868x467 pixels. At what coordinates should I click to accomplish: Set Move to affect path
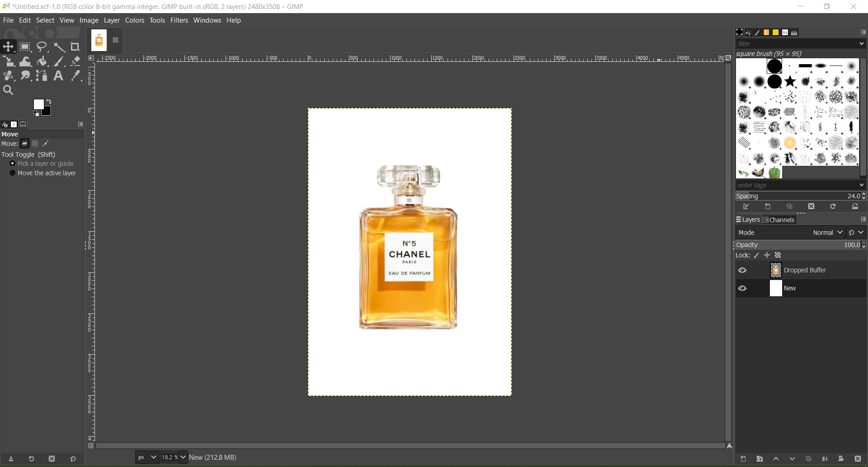(46, 144)
